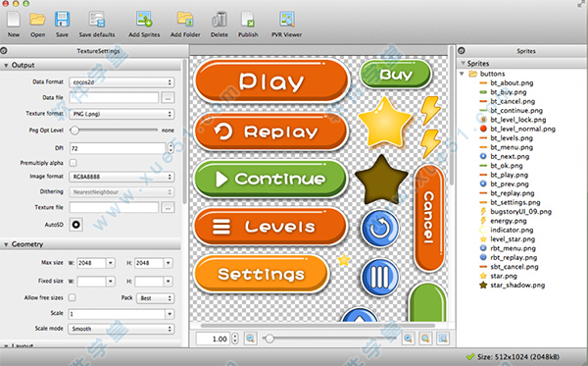This screenshot has height=366, width=588.
Task: Click the Png Opt Level slider
Action: 114,131
